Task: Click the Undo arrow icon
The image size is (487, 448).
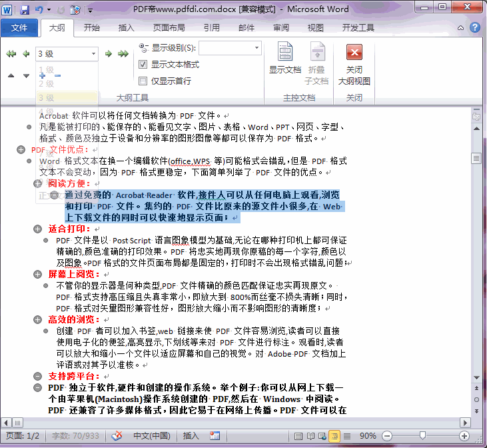Action: (x=39, y=10)
